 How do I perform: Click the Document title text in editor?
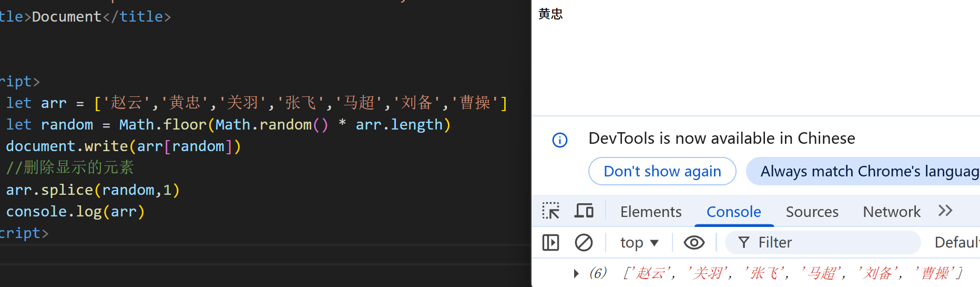point(66,16)
